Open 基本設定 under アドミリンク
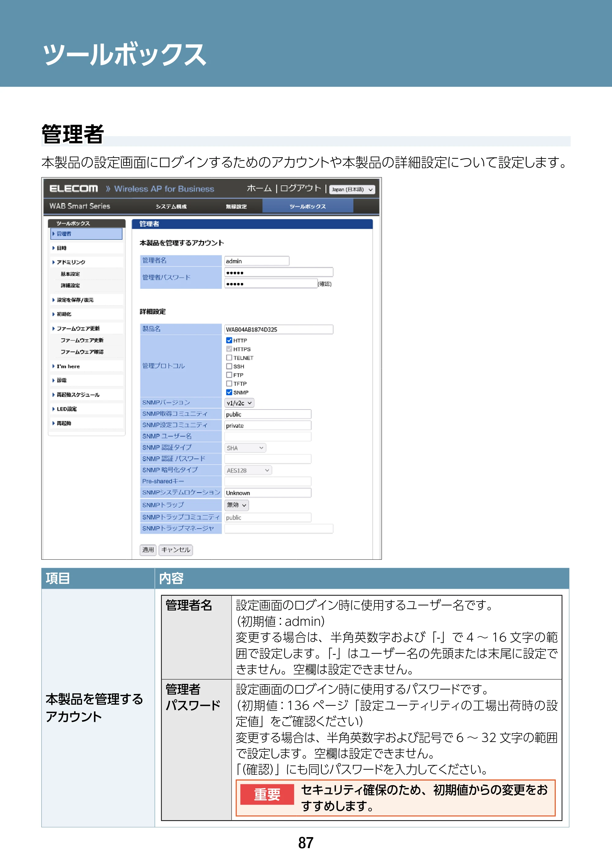612x868 pixels. [70, 274]
